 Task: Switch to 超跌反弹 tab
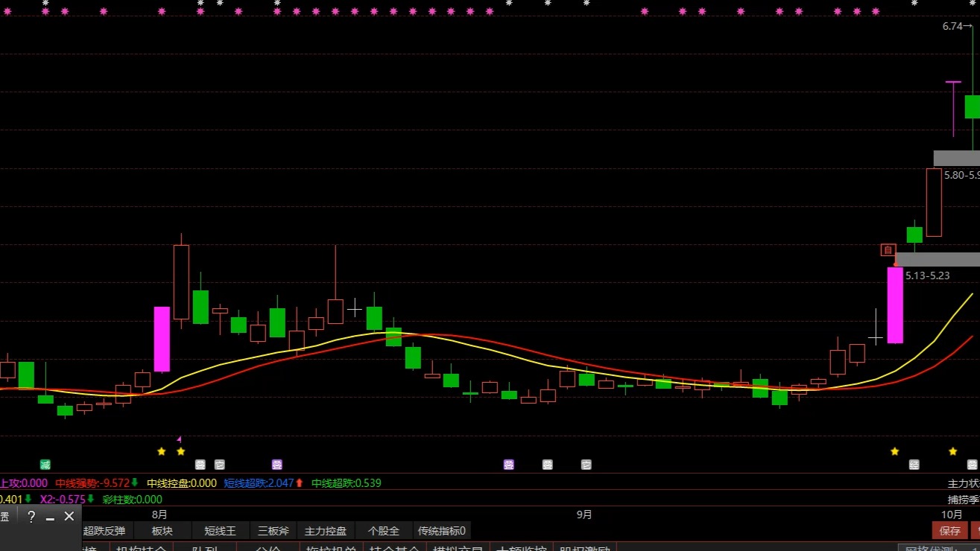tap(104, 531)
